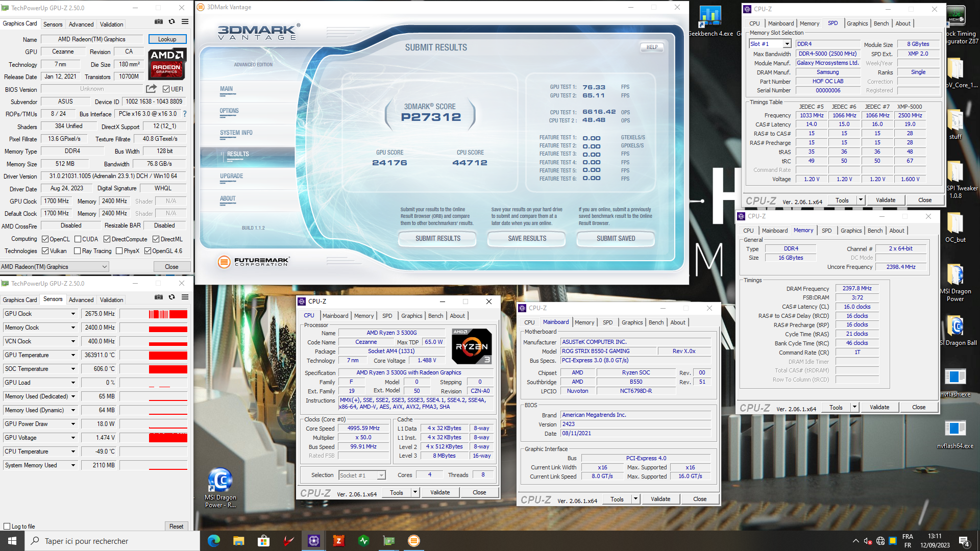The height and width of the screenshot is (551, 980).
Task: Open OPTIONS in 3DMark Vantage sidebar
Action: 229,111
